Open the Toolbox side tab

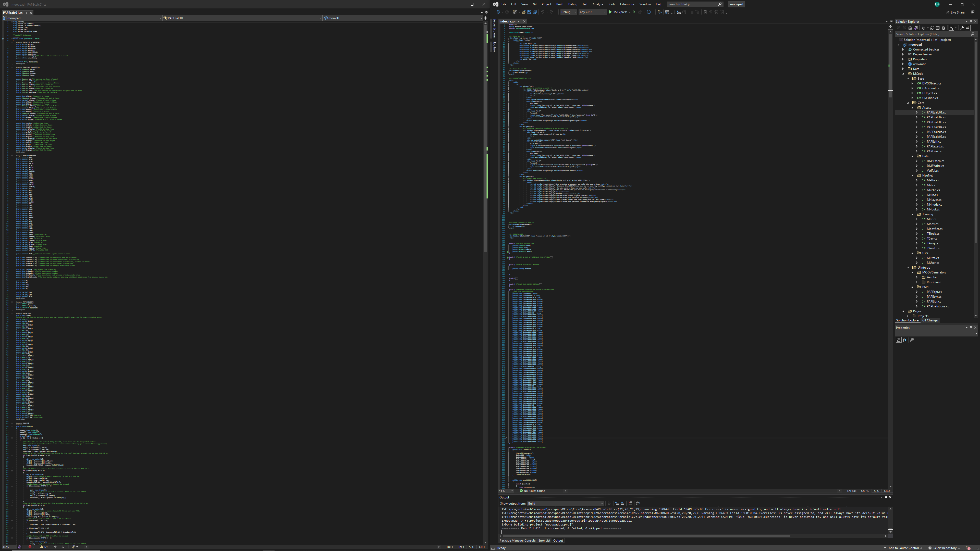495,46
